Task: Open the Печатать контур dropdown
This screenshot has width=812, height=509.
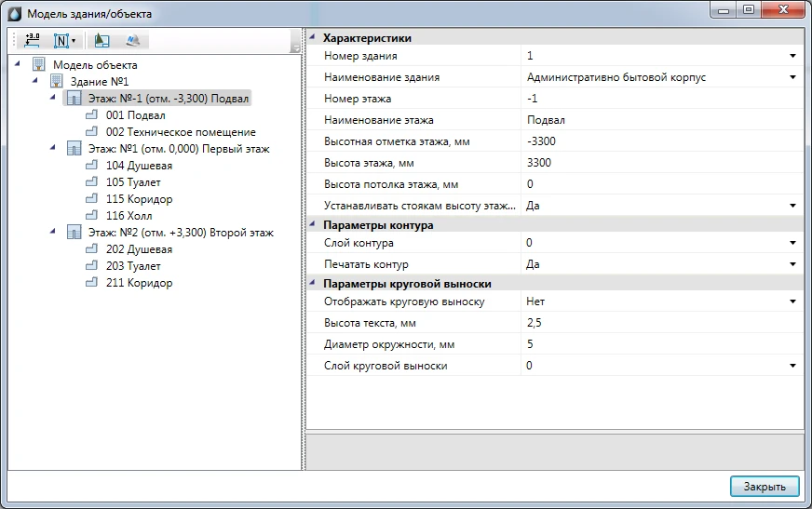Action: pyautogui.click(x=792, y=264)
